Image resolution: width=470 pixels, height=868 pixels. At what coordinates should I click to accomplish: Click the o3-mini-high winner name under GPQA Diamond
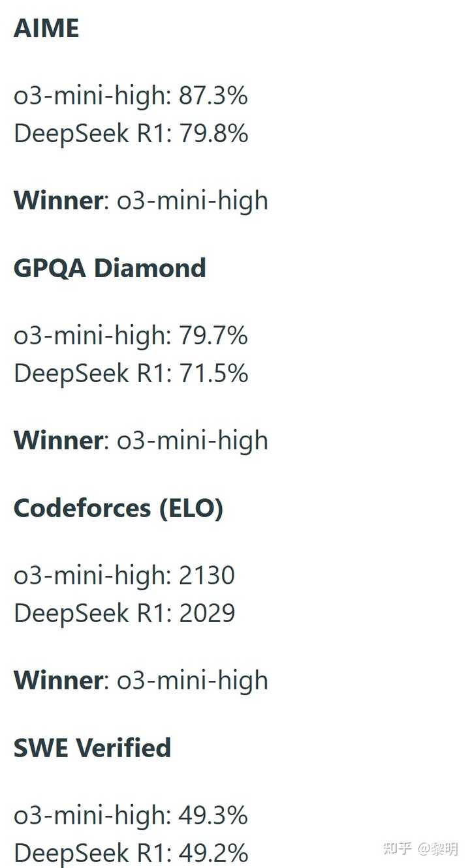[x=193, y=440]
